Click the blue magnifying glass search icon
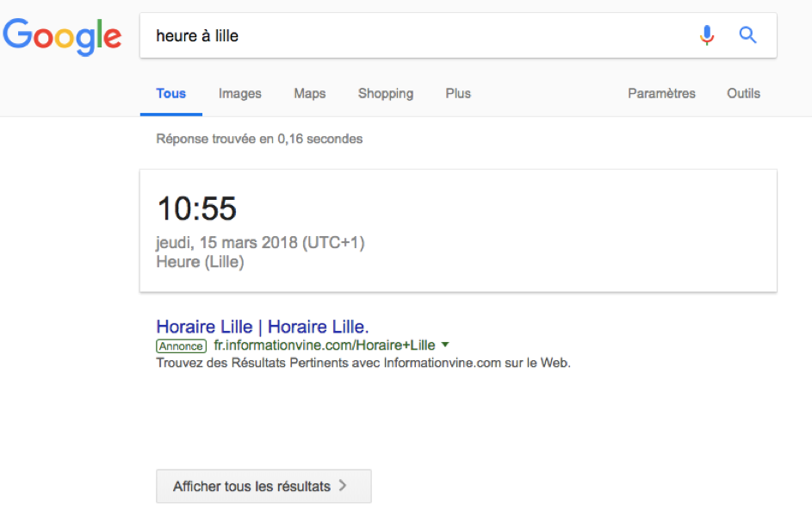This screenshot has width=812, height=529. [x=747, y=35]
